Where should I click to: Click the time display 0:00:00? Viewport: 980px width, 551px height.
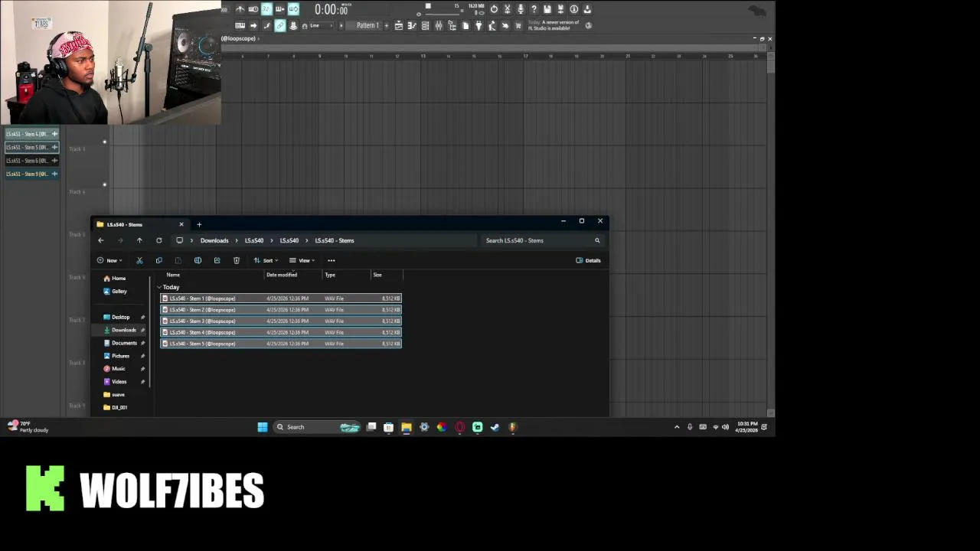332,9
